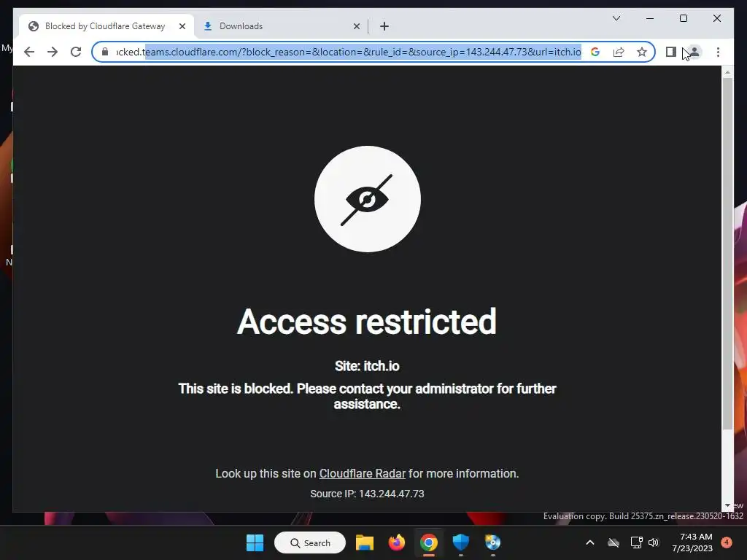Click the Google icon in address bar
The width and height of the screenshot is (747, 560).
(x=595, y=52)
